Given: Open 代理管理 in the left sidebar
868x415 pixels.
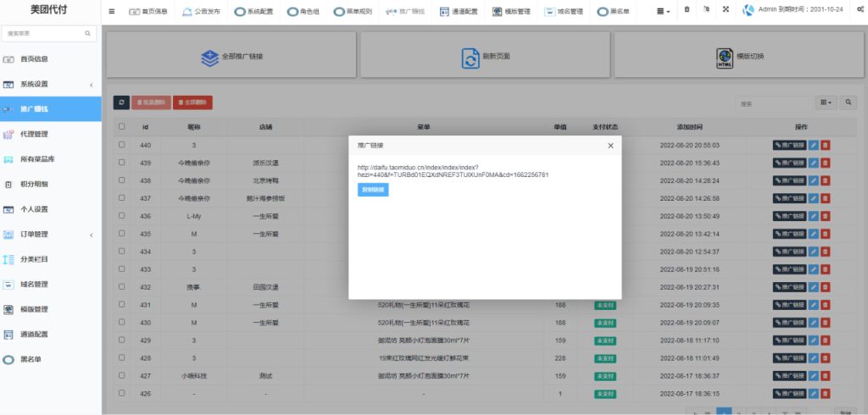Looking at the screenshot, I should pos(50,134).
